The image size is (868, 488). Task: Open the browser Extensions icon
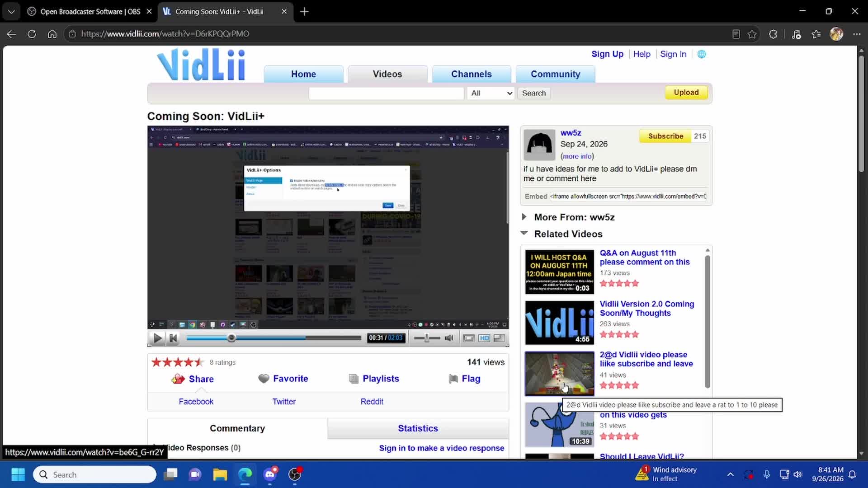pyautogui.click(x=773, y=34)
